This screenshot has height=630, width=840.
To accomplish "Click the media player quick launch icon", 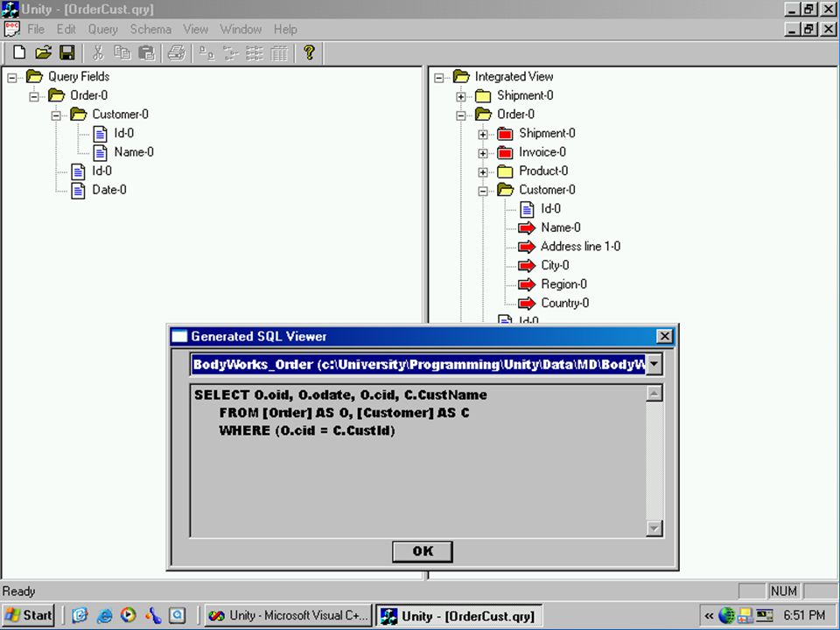I will tap(128, 615).
